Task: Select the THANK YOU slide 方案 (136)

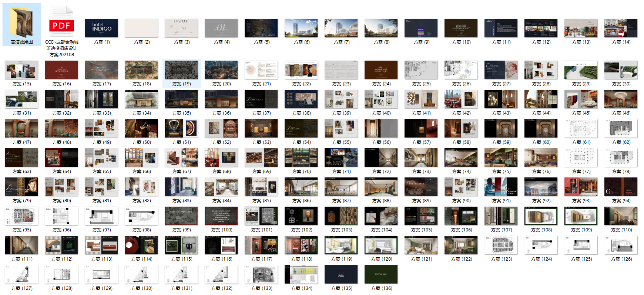Action: point(381,274)
